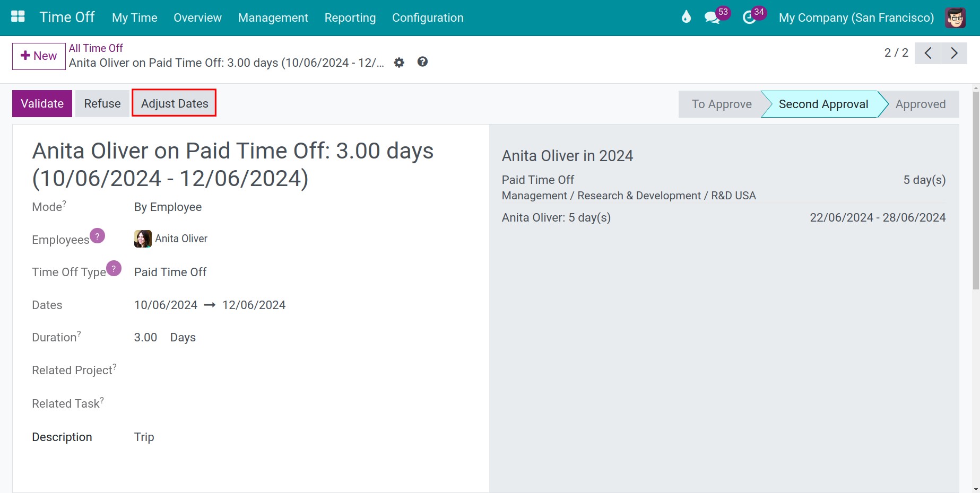Click the Duration value 3.00

point(145,337)
